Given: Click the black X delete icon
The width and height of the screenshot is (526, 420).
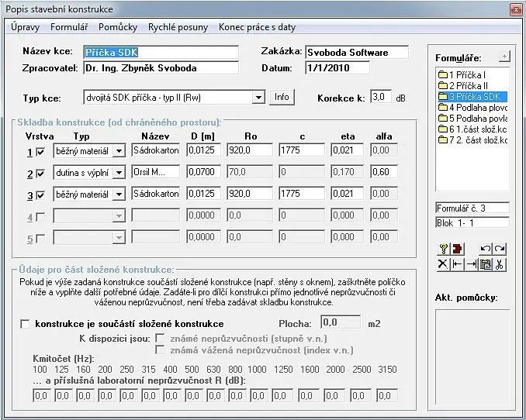Looking at the screenshot, I should pyautogui.click(x=441, y=264).
